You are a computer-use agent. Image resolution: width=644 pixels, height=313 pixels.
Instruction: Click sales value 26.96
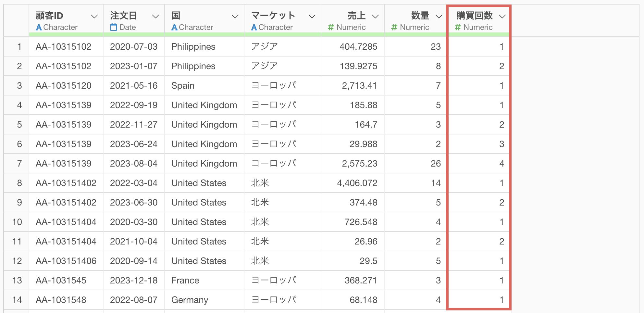point(366,242)
